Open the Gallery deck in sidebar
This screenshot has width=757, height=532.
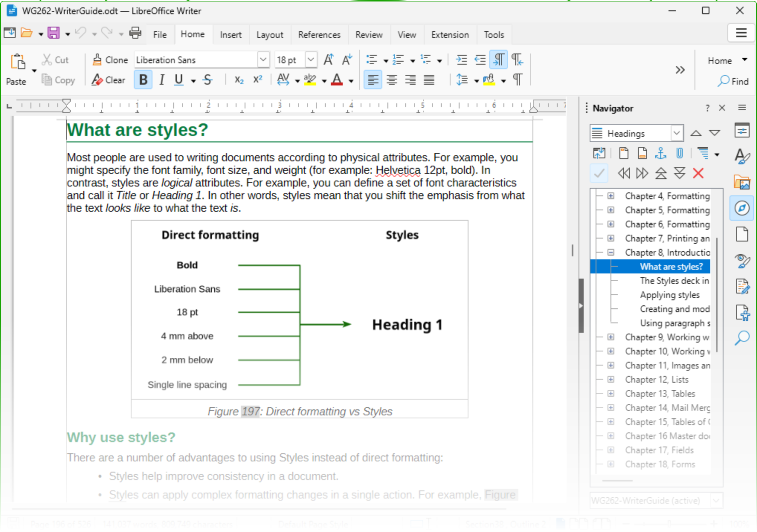point(742,182)
